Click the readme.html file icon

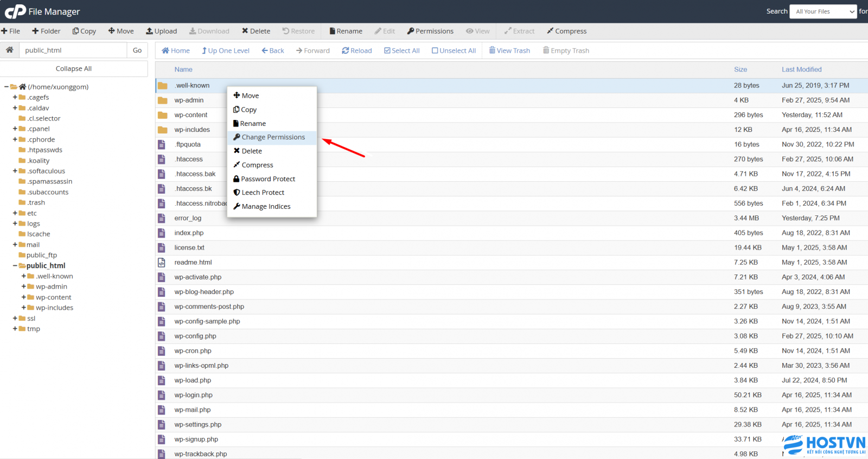[161, 263]
